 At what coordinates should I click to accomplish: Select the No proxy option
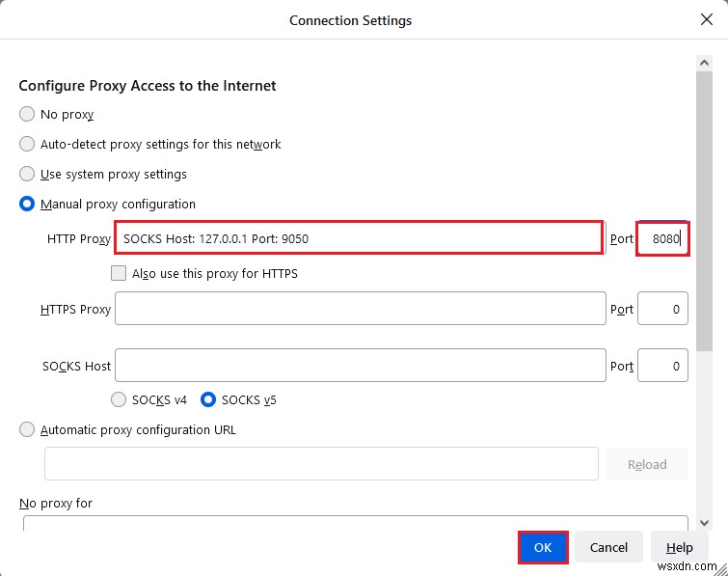tap(27, 114)
